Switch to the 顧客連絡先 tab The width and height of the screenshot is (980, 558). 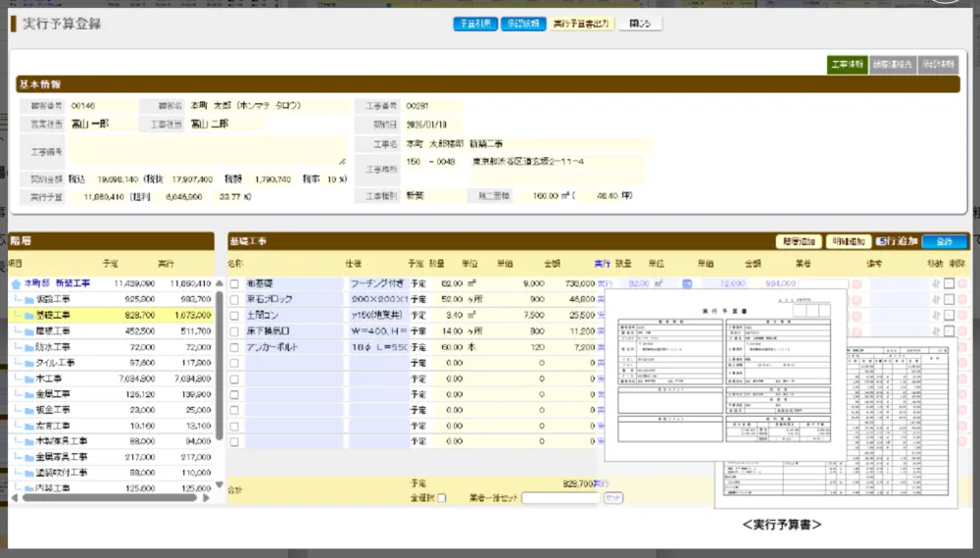(893, 65)
